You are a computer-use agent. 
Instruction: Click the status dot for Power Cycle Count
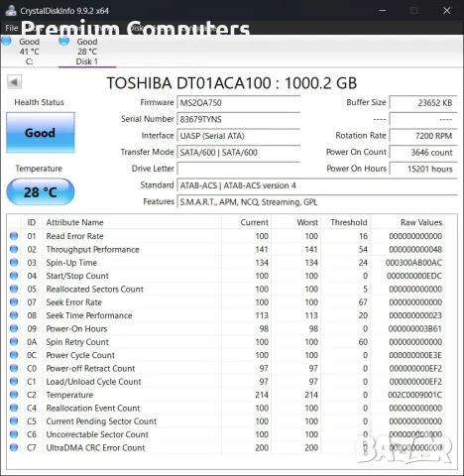click(x=14, y=355)
